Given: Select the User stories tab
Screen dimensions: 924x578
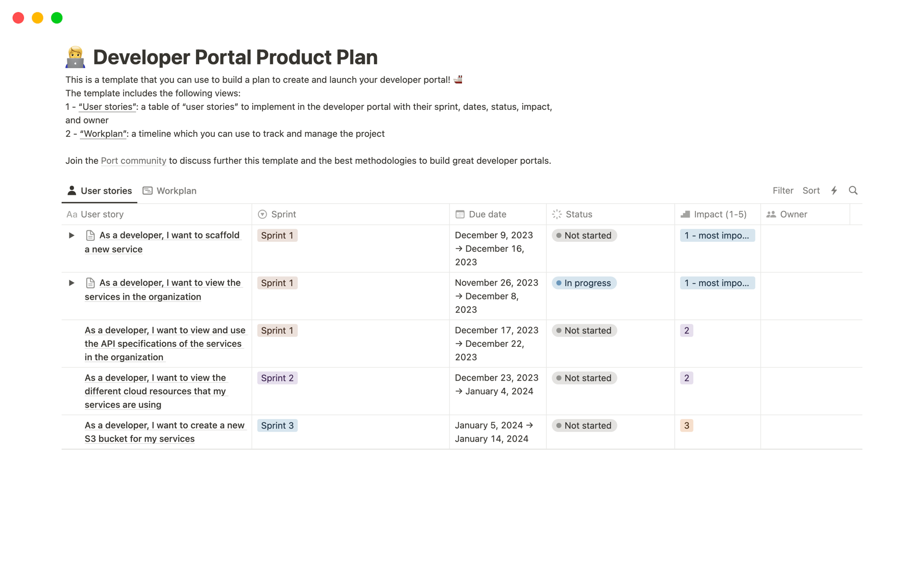Looking at the screenshot, I should (106, 191).
